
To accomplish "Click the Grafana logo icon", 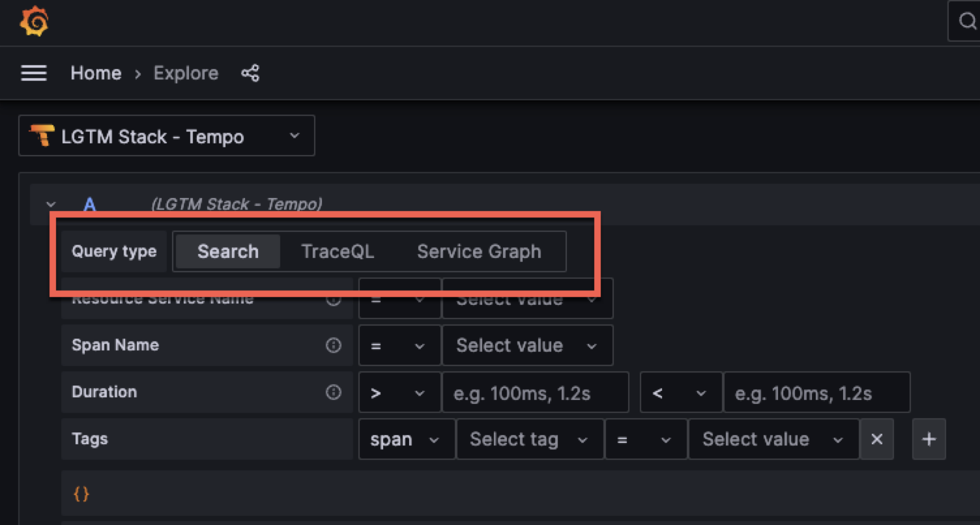I will [x=35, y=23].
